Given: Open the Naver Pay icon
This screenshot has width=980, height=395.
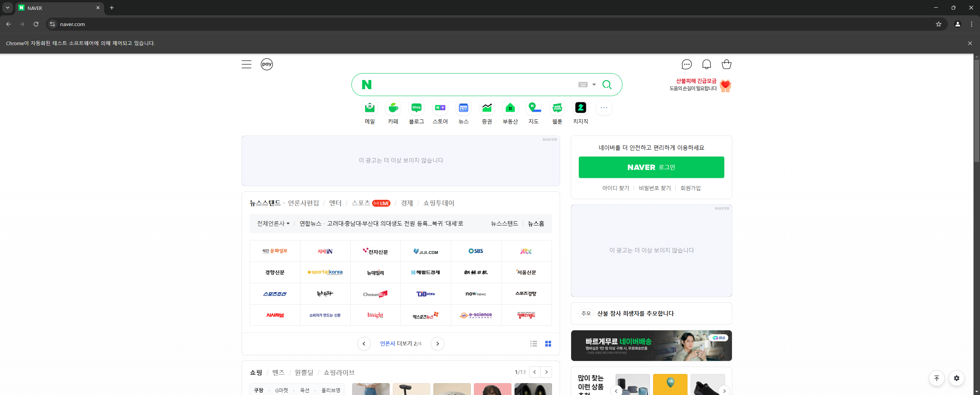Looking at the screenshot, I should click(x=267, y=64).
